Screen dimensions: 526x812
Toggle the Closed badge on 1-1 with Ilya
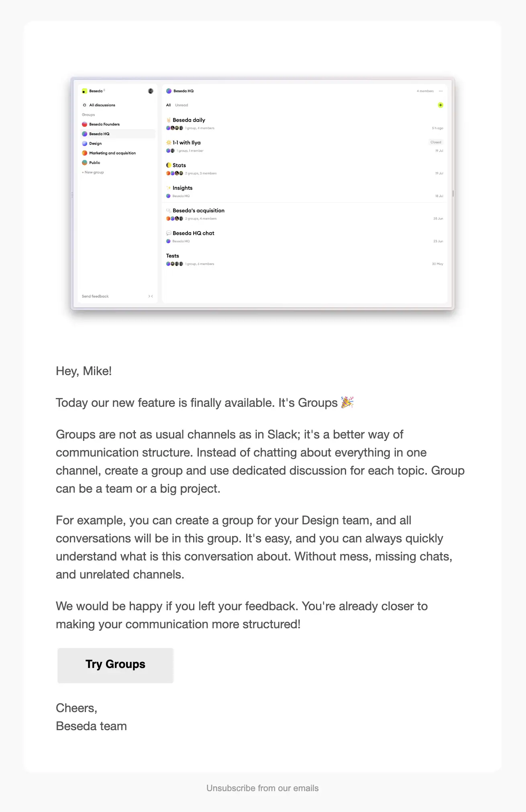coord(436,142)
